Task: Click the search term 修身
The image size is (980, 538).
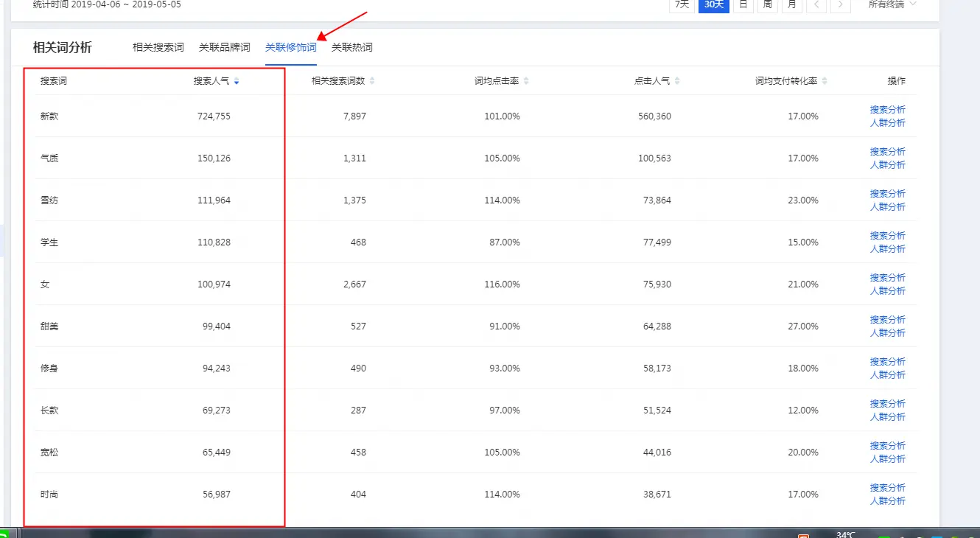Action: tap(49, 368)
